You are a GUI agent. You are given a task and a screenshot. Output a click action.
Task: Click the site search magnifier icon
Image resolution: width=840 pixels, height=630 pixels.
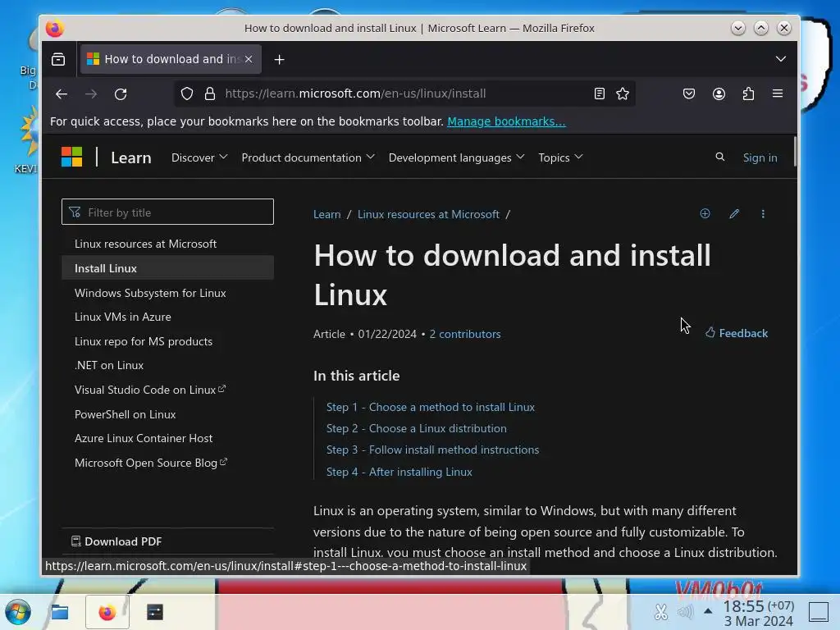pos(720,157)
